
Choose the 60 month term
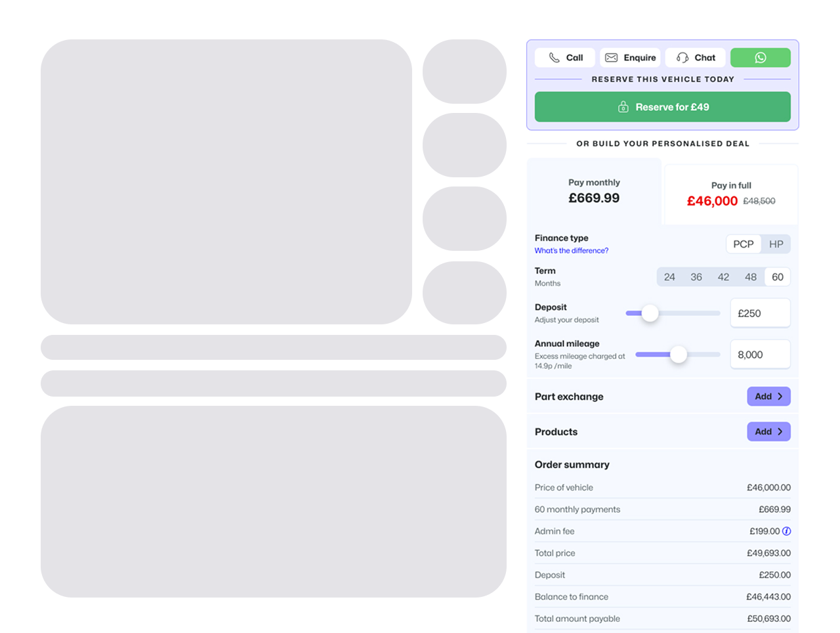(x=778, y=277)
